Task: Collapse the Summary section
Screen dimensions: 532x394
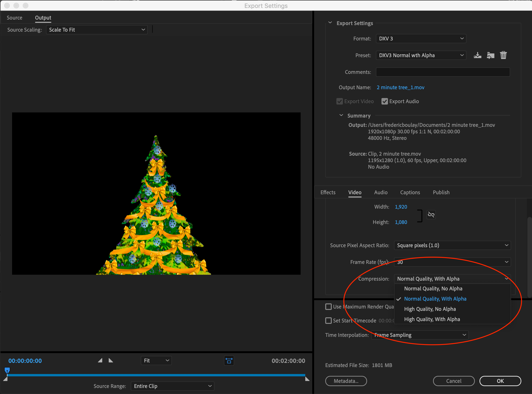Action: [x=341, y=115]
